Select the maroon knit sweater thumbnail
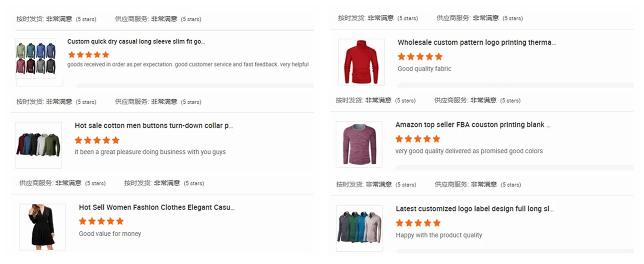Screen dimensions: 644x264 pos(359,144)
